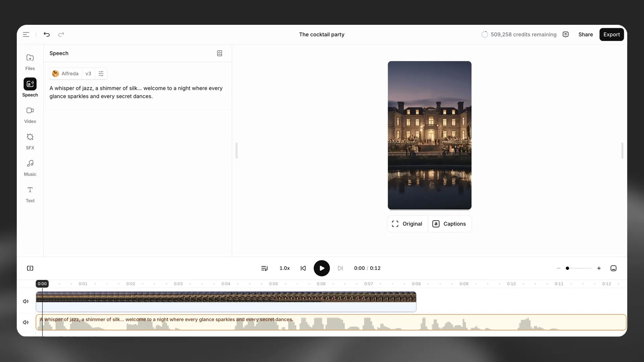Mute the video track
This screenshot has height=362, width=644.
pos(25,301)
